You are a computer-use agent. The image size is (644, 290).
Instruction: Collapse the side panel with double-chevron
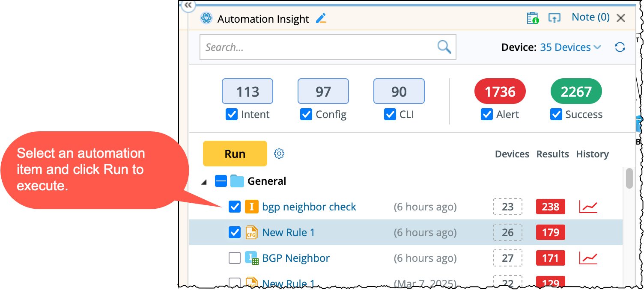click(188, 6)
